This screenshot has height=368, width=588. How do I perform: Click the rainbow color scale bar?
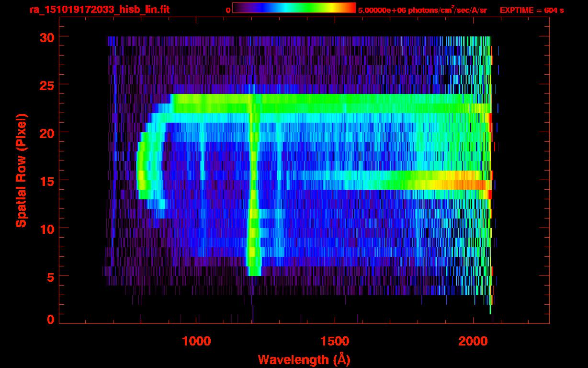[294, 8]
